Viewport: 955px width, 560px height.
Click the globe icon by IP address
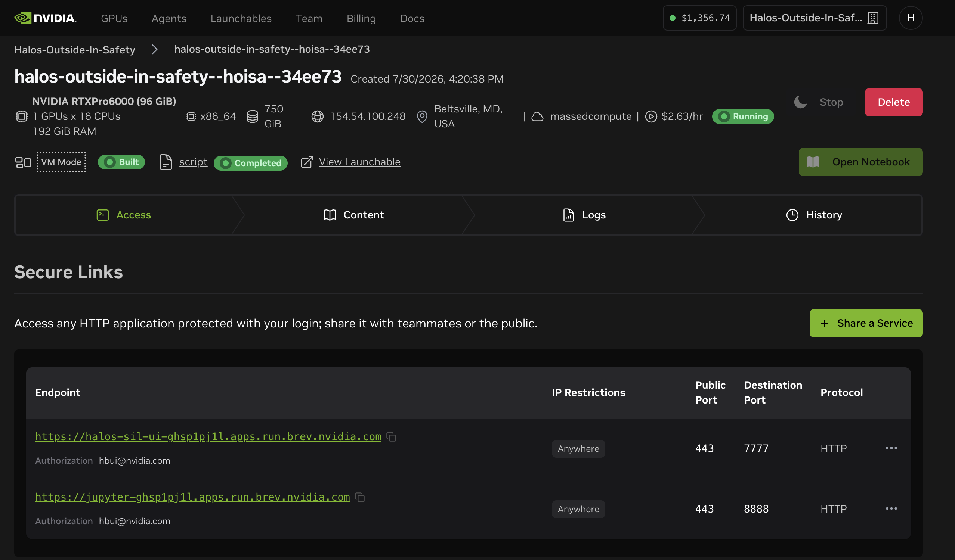pos(318,116)
